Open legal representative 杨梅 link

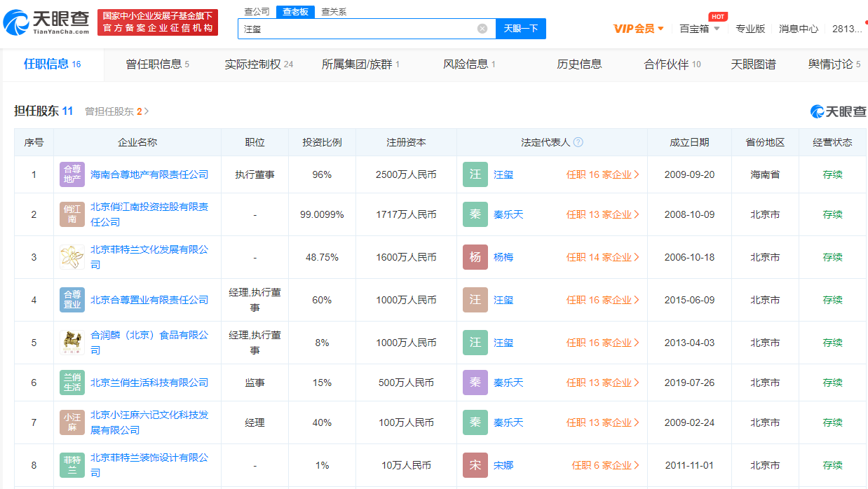503,257
